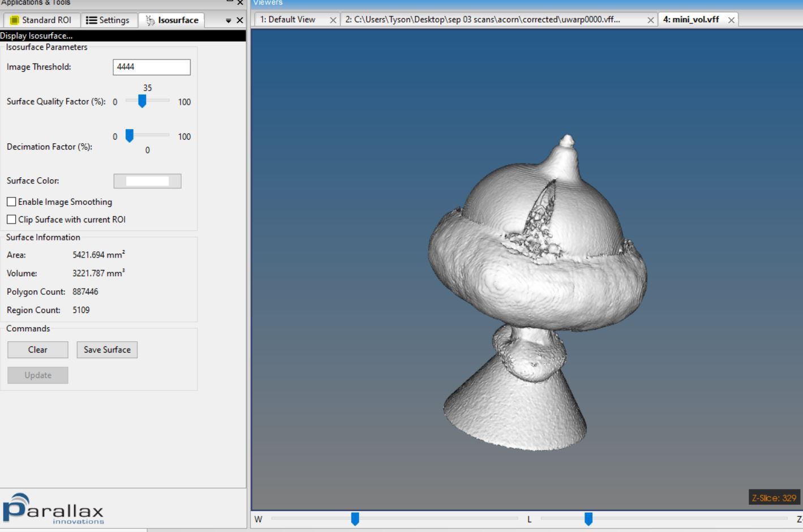Enable Image Smoothing checkbox
This screenshot has height=532, width=803.
[x=11, y=201]
